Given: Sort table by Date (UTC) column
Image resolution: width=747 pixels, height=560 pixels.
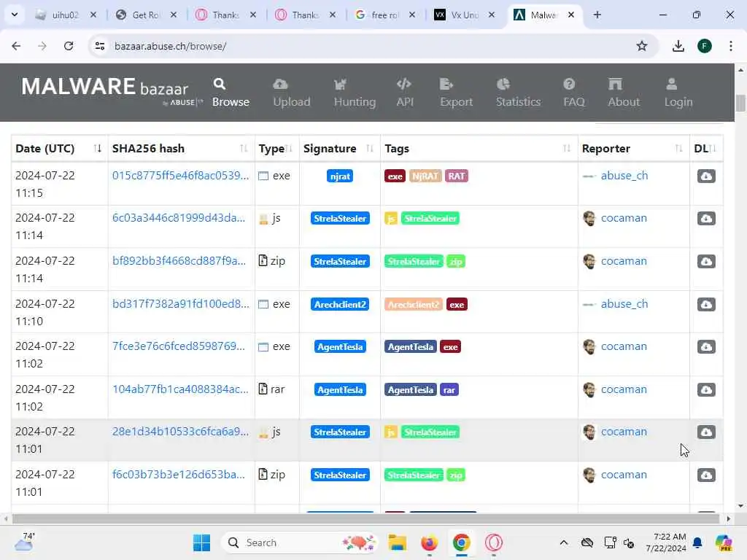Looking at the screenshot, I should (x=58, y=149).
